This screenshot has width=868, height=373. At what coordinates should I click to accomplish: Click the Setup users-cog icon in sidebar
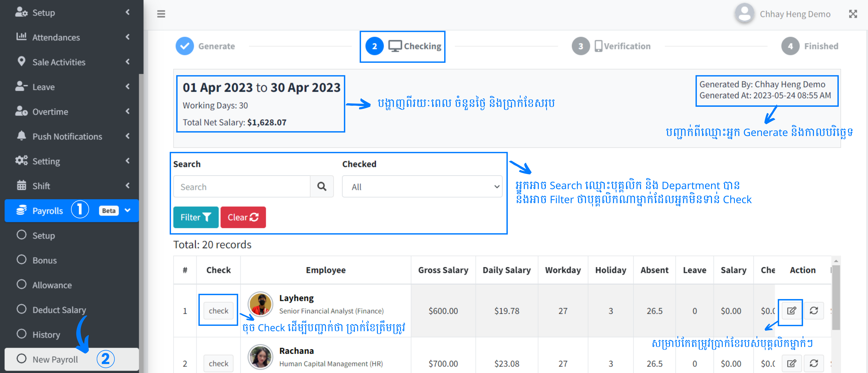click(21, 12)
